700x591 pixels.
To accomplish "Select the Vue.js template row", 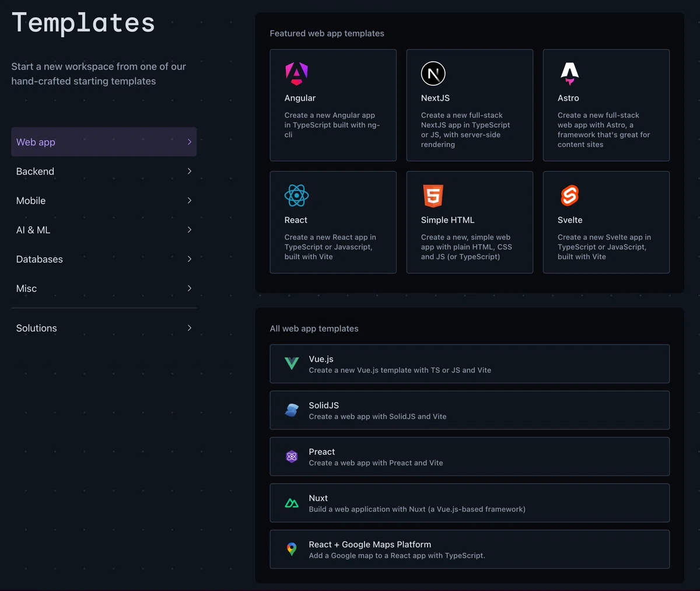I will [x=470, y=364].
